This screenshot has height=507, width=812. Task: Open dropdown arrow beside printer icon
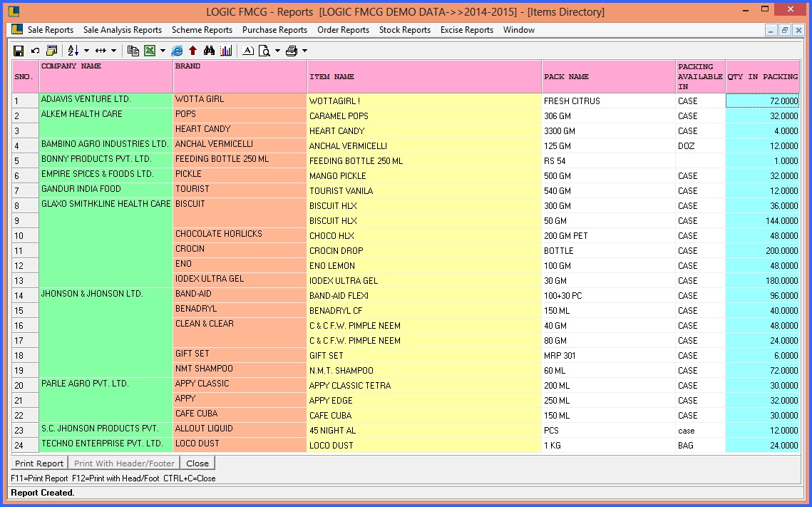pyautogui.click(x=304, y=51)
